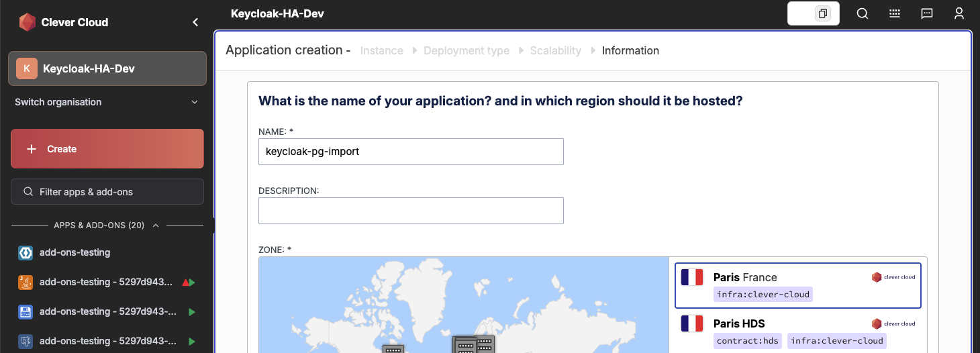
Task: Click the copy icon button in top bar
Action: [x=822, y=13]
